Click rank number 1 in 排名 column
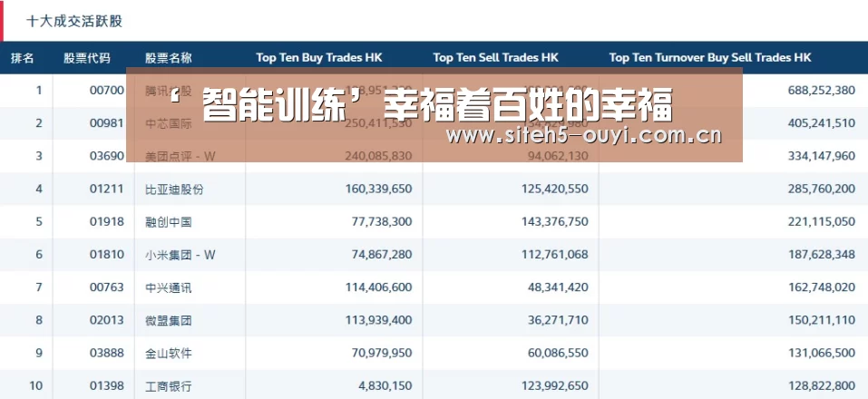The height and width of the screenshot is (399, 868). [39, 90]
